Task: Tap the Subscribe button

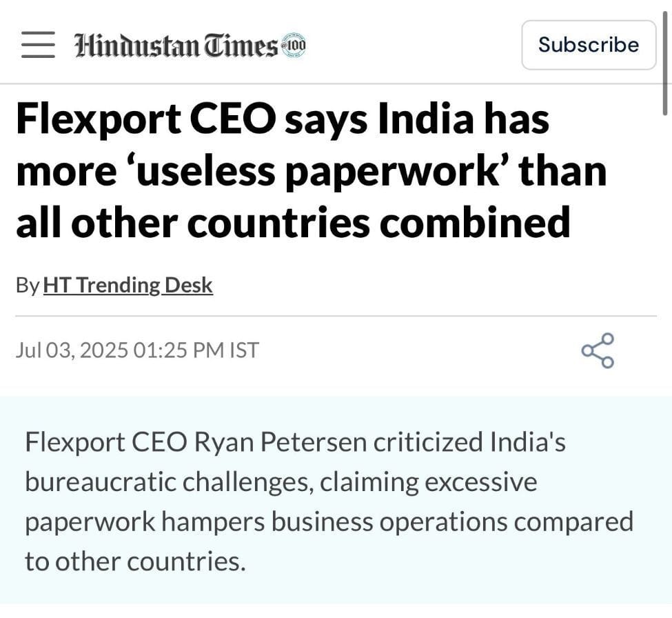Action: click(589, 45)
